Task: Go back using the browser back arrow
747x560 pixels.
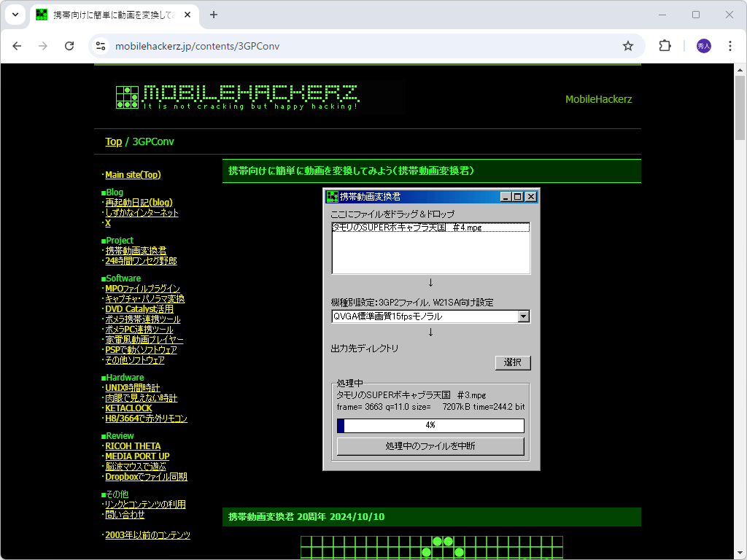Action: coord(17,45)
